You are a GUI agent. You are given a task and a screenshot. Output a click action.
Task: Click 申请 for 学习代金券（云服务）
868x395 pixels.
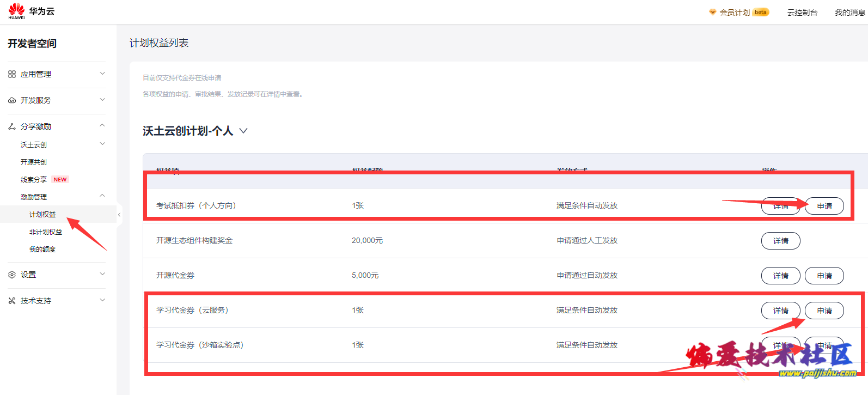point(824,311)
